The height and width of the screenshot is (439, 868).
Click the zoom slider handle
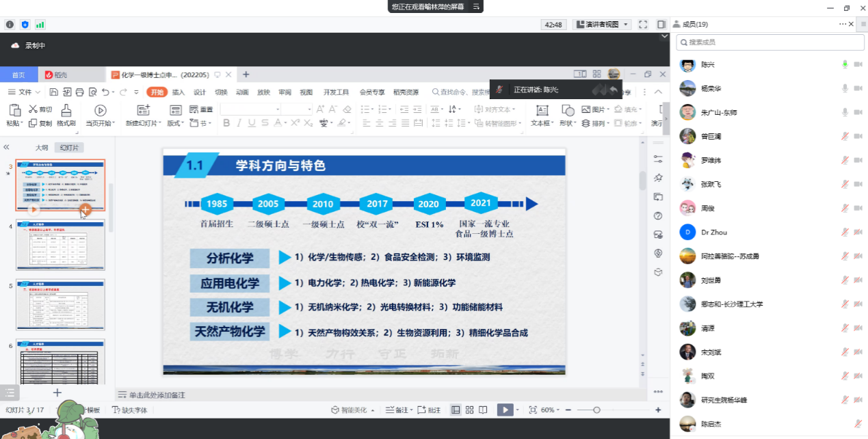pyautogui.click(x=596, y=410)
